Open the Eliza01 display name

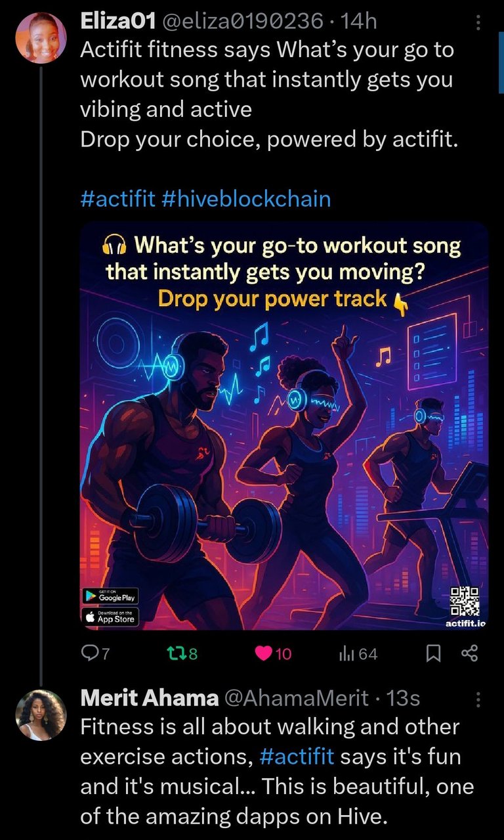tap(117, 22)
